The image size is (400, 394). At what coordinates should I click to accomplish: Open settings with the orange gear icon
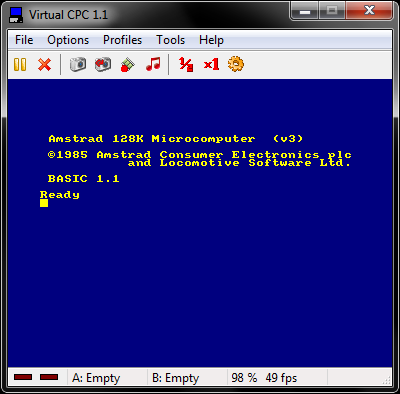[236, 64]
